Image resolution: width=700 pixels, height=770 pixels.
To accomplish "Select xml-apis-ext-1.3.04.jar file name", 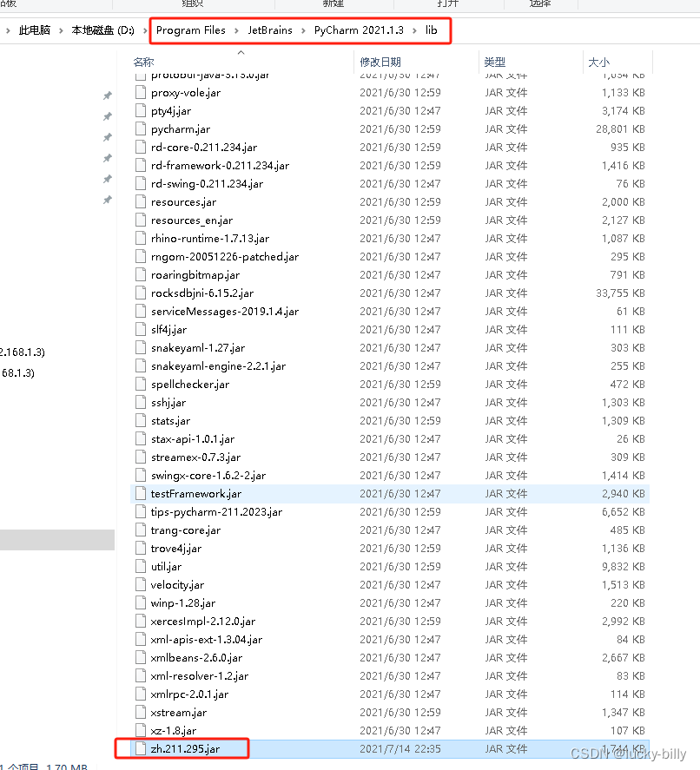I will [x=207, y=640].
